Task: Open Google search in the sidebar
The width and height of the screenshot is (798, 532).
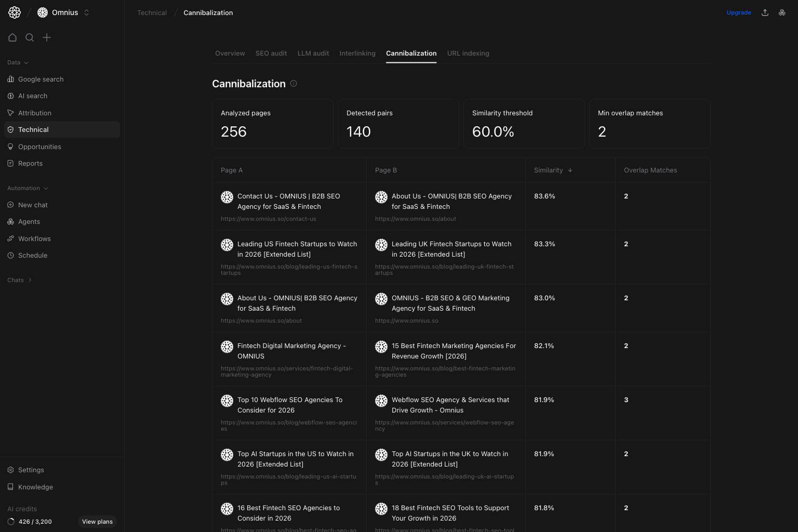Action: [62, 79]
